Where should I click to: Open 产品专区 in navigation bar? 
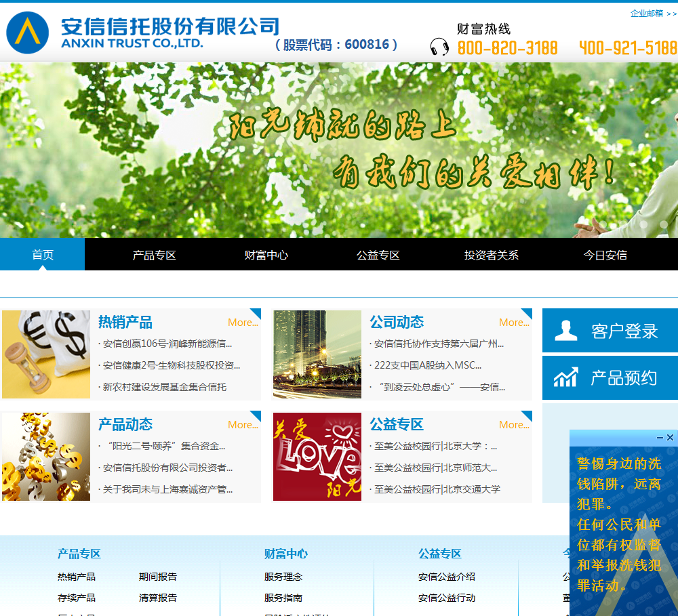155,255
